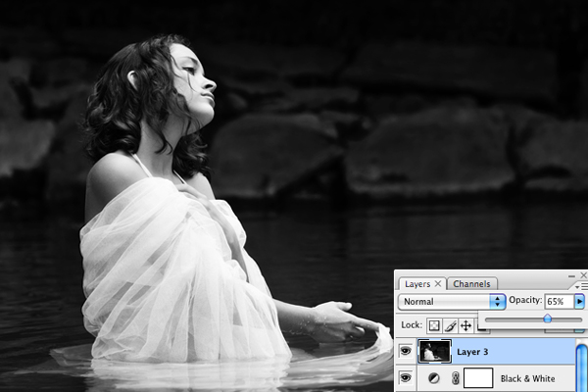Click the mask link chain icon
Viewport: 588px width, 392px height.
click(456, 378)
